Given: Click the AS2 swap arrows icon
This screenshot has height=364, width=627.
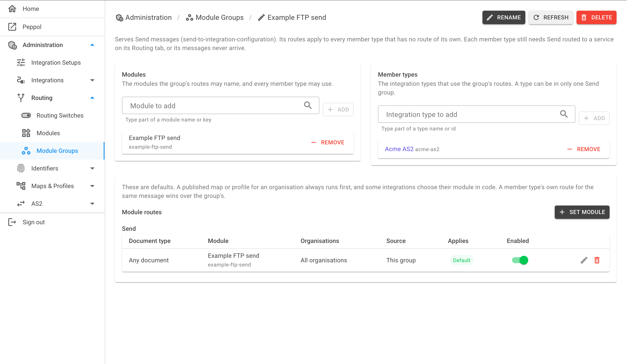Looking at the screenshot, I should [x=21, y=204].
